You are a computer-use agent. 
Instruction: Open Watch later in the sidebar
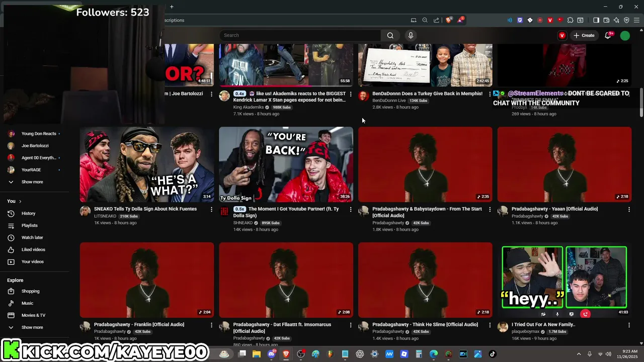(x=32, y=237)
